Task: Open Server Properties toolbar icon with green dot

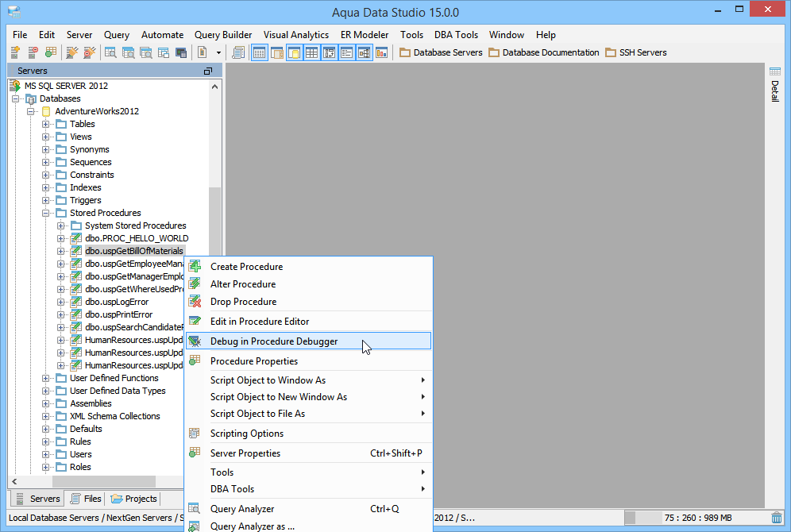Action: (x=51, y=52)
